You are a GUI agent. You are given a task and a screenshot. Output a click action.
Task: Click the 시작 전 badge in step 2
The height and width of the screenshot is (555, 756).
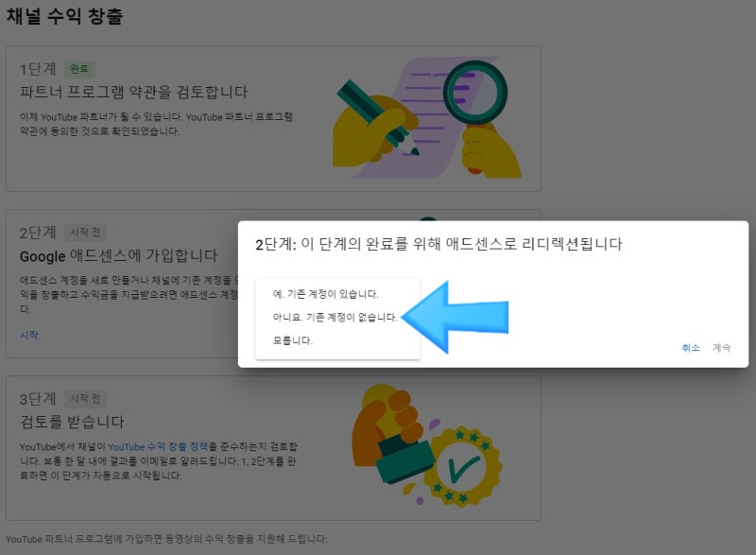point(85,233)
